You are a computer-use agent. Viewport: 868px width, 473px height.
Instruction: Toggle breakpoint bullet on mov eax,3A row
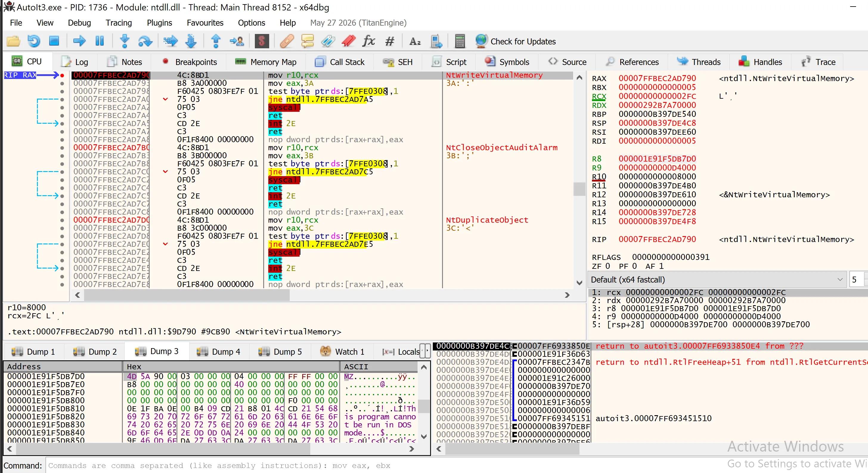[62, 83]
